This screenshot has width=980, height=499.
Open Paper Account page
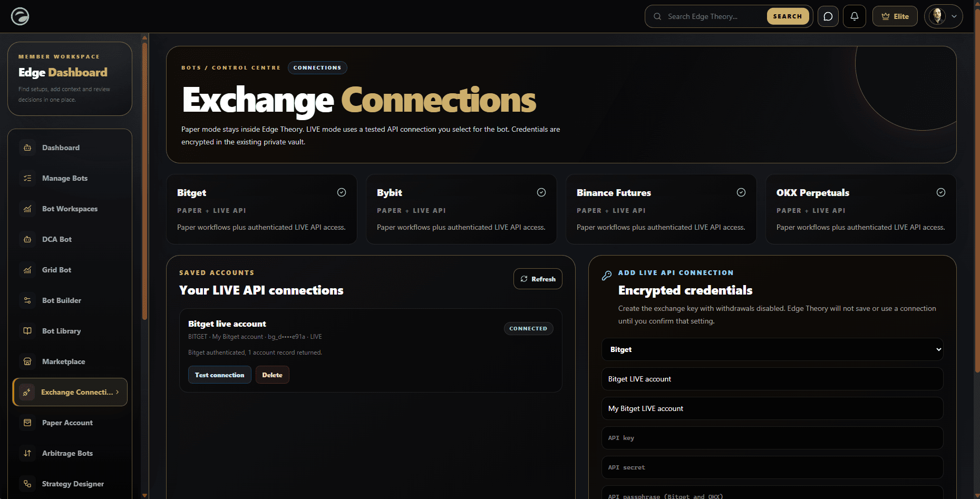point(70,423)
